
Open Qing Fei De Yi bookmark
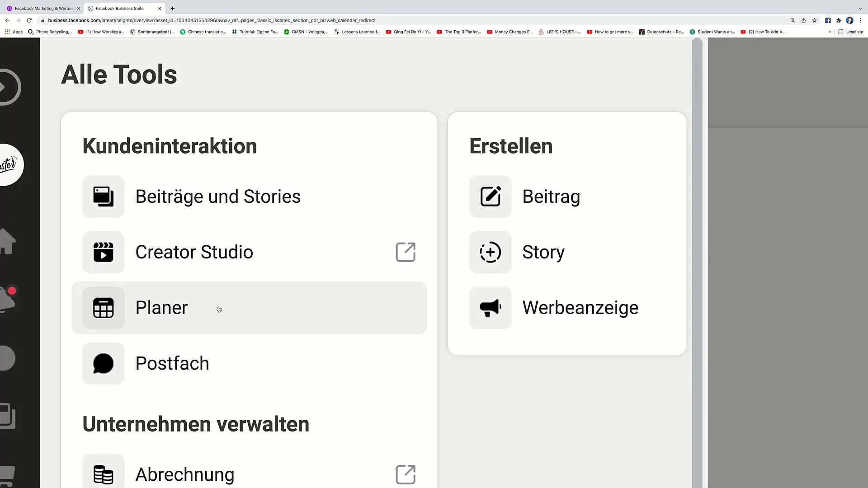pyautogui.click(x=408, y=32)
